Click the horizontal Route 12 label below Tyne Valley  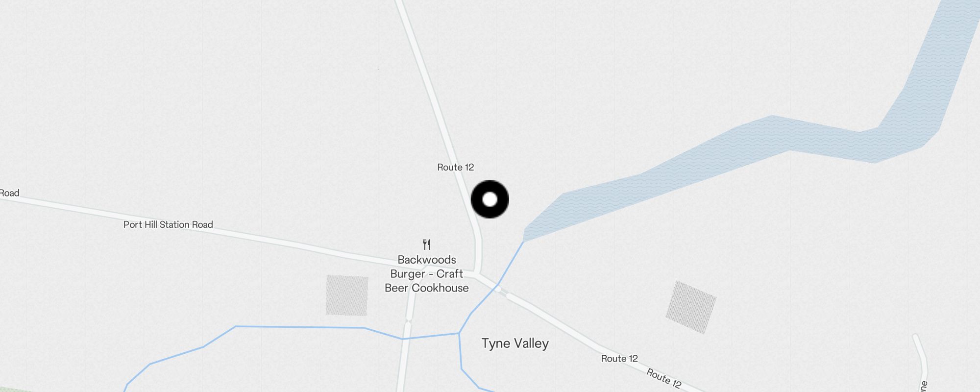click(x=619, y=358)
